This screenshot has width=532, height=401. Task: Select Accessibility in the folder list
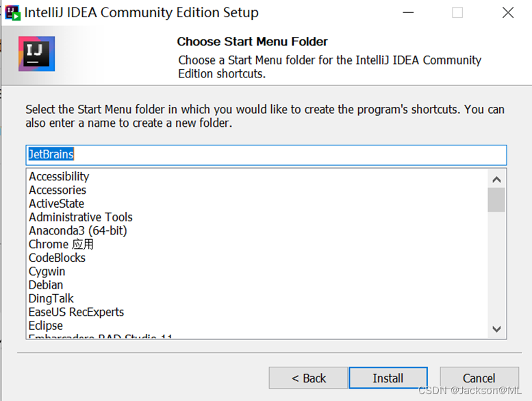[x=59, y=177]
